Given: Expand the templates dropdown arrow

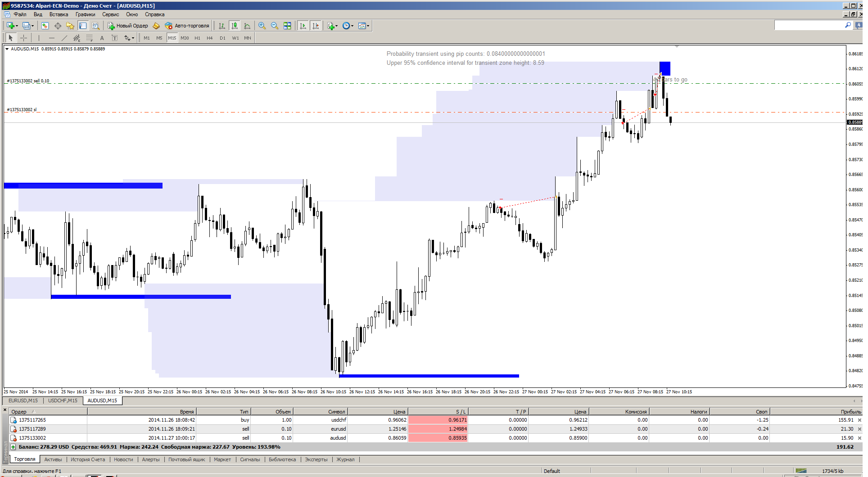Looking at the screenshot, I should [x=368, y=26].
